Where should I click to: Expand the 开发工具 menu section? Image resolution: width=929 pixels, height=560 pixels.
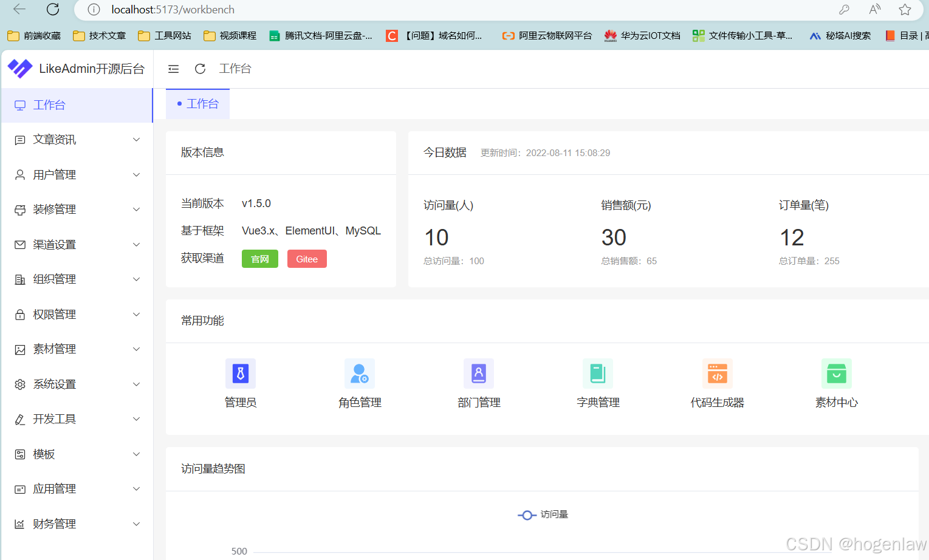pos(54,418)
